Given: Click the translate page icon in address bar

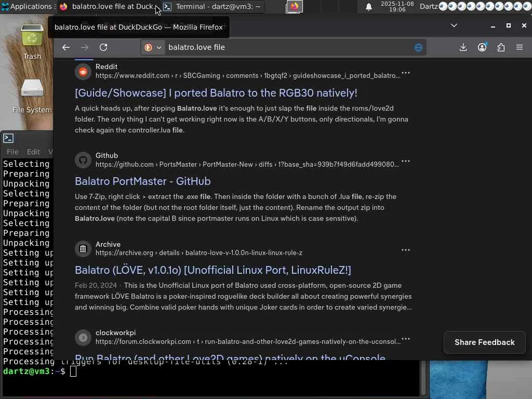Looking at the screenshot, I should (418, 47).
